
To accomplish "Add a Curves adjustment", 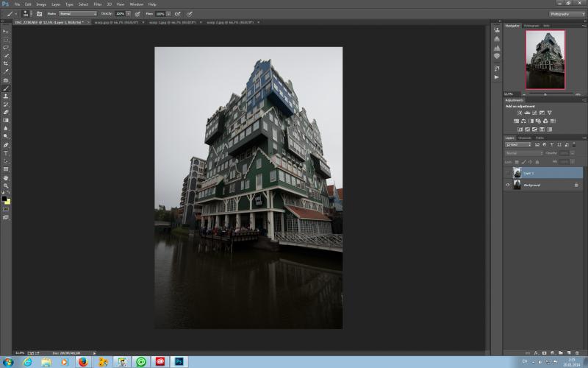I will [x=535, y=113].
